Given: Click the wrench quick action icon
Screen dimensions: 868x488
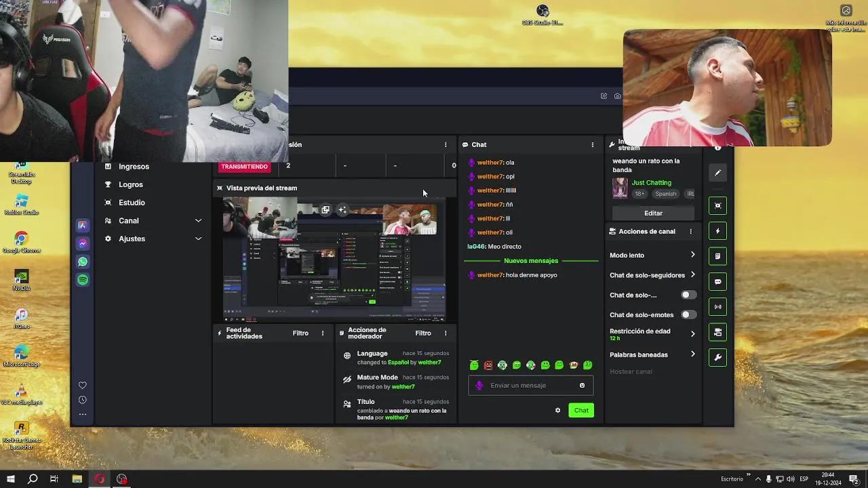Looking at the screenshot, I should 717,357.
